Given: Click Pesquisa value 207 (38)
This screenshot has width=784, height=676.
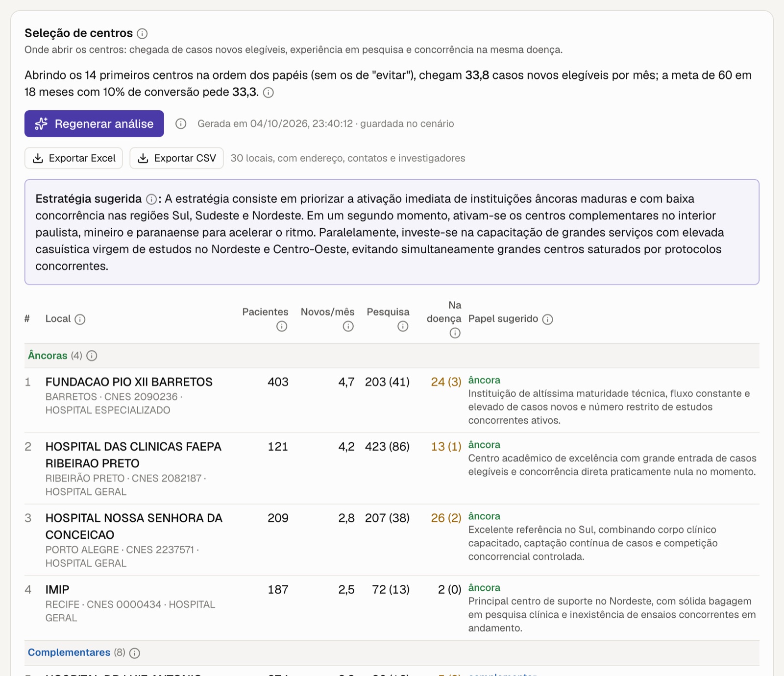Looking at the screenshot, I should pyautogui.click(x=387, y=518).
